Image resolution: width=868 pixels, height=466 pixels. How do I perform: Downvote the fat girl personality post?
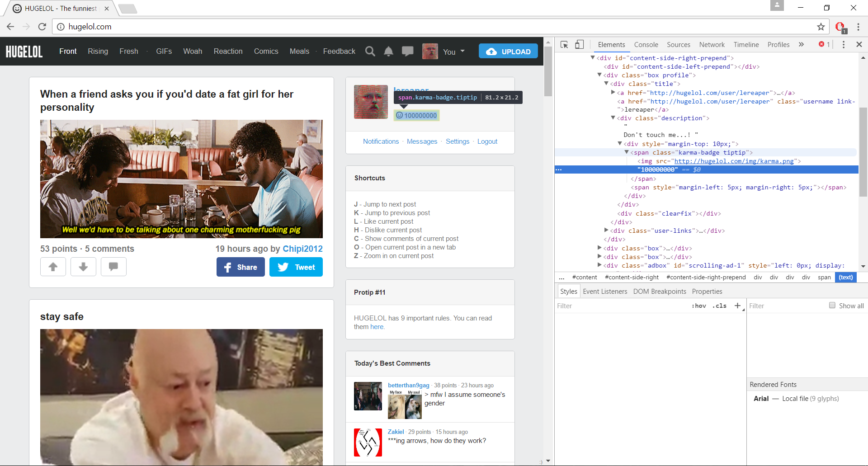click(x=83, y=267)
